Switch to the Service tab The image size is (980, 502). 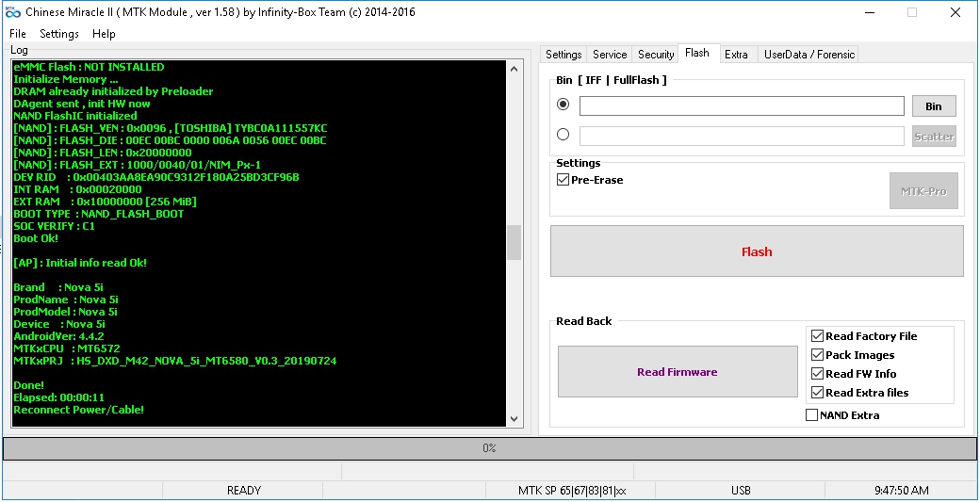pyautogui.click(x=610, y=55)
